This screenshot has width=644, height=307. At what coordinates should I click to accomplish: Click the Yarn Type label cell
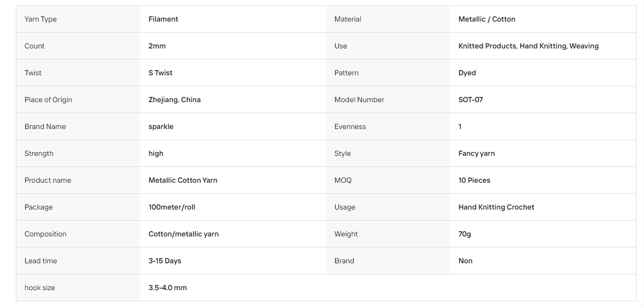click(x=78, y=19)
